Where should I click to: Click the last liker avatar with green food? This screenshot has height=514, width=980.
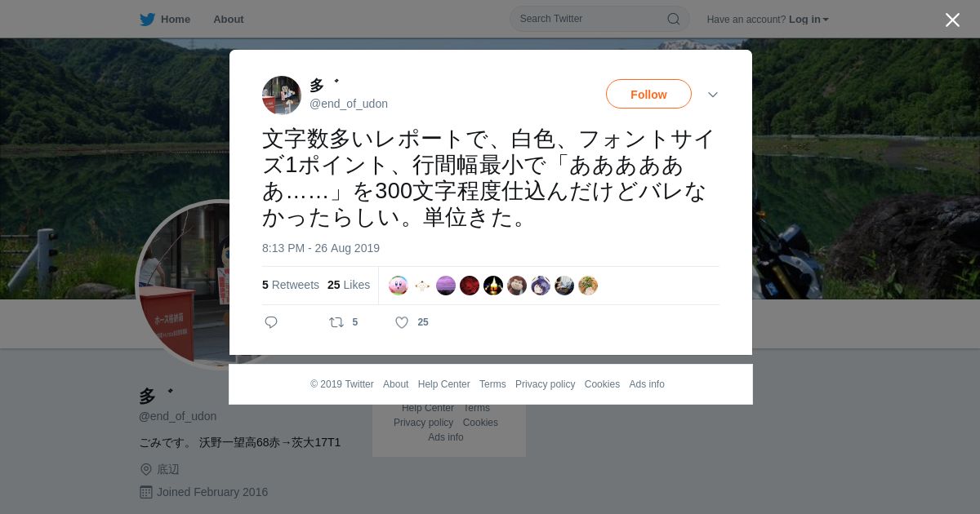pyautogui.click(x=588, y=286)
